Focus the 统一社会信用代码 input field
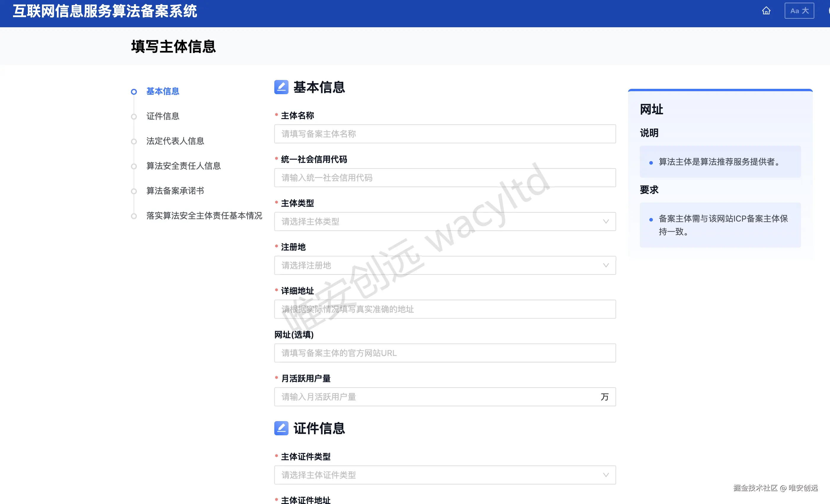Image resolution: width=830 pixels, height=504 pixels. tap(445, 178)
